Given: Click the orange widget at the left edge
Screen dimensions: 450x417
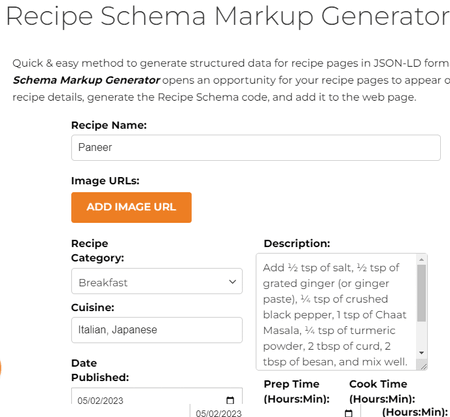Looking at the screenshot, I should pyautogui.click(x=1, y=368).
